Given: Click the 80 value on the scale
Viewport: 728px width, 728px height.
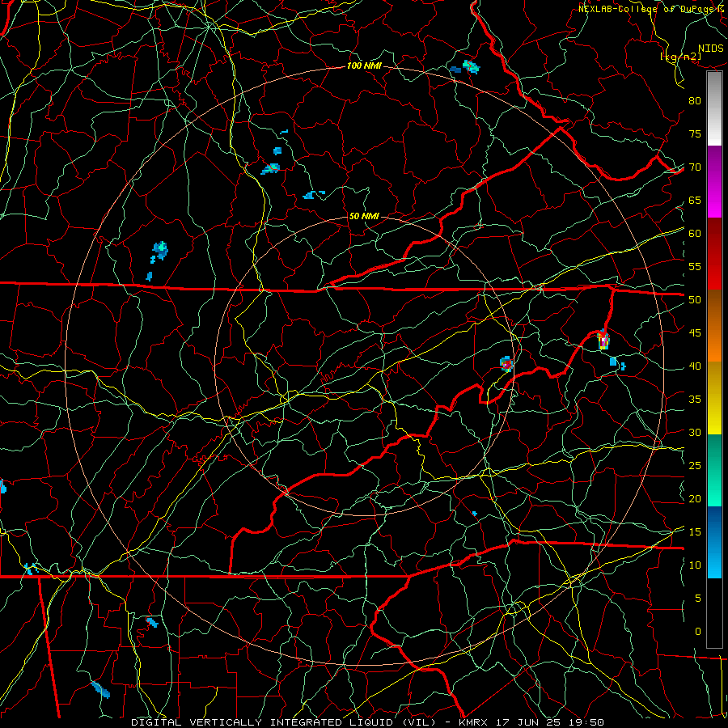Looking at the screenshot, I should tap(695, 101).
